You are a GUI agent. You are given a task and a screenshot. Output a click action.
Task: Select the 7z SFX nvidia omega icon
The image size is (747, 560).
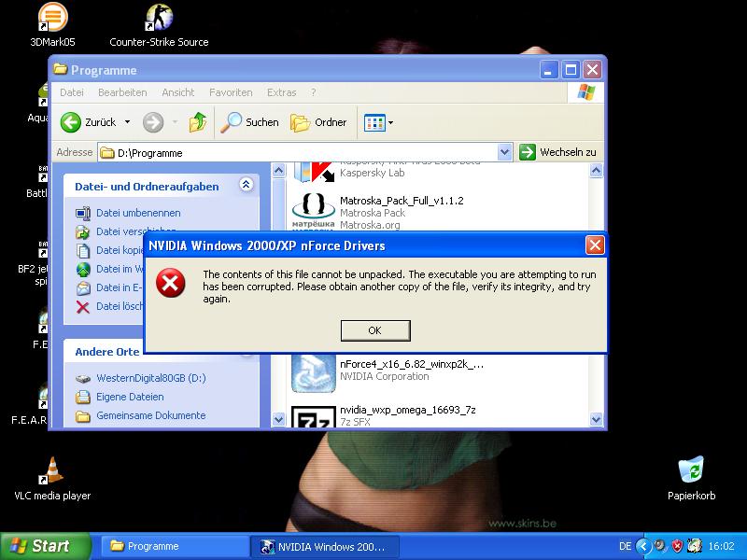pos(313,416)
